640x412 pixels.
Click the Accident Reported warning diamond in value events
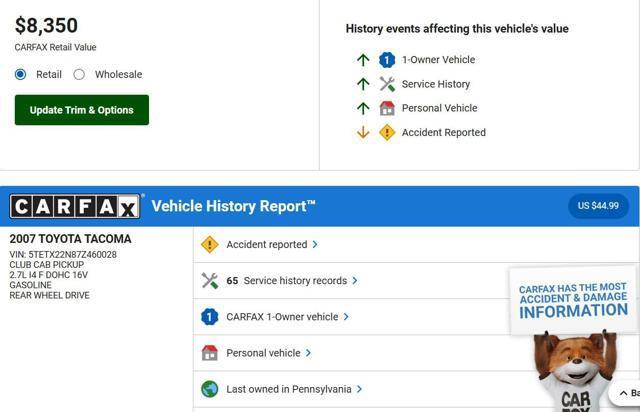click(x=387, y=132)
